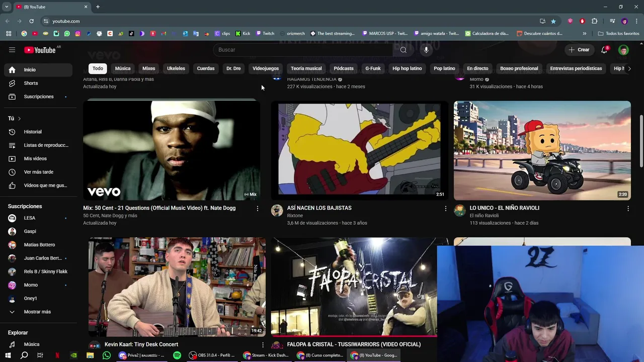Screen dimensions: 644x362
Task: Click the search magnifier button
Action: tap(403, 50)
